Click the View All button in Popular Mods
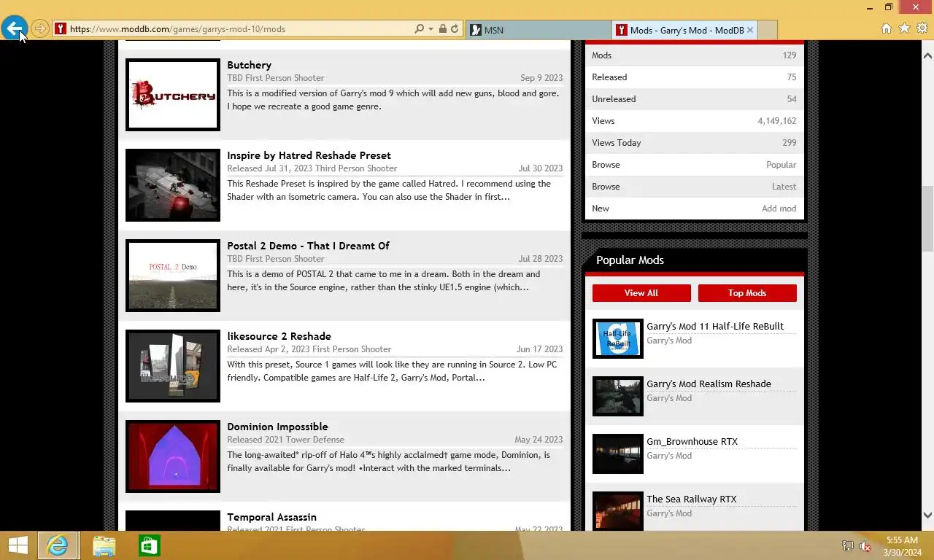The height and width of the screenshot is (560, 934). (x=641, y=293)
